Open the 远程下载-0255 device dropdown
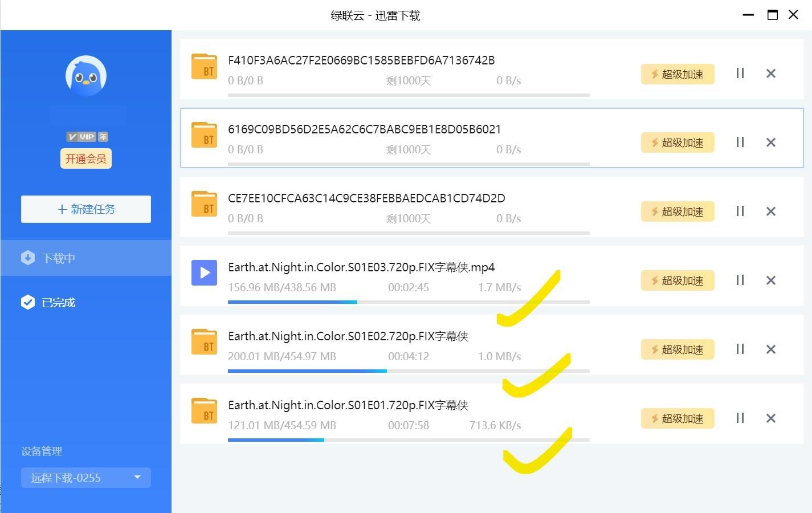Screen dimensions: 812x513 (86, 478)
